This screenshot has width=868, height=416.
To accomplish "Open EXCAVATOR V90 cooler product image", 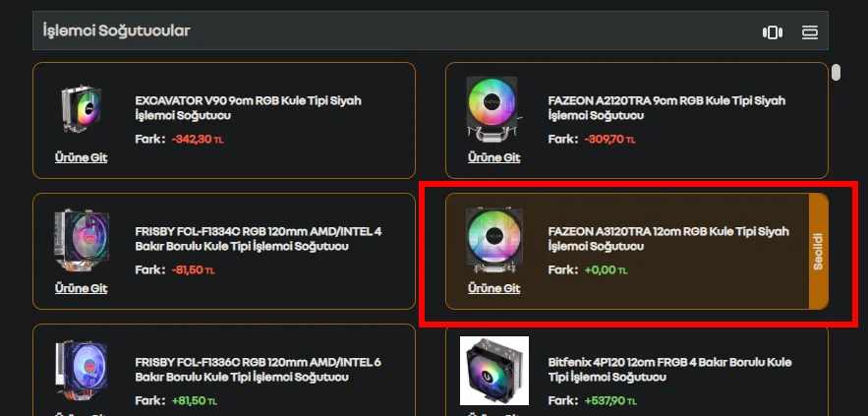I will click(81, 108).
